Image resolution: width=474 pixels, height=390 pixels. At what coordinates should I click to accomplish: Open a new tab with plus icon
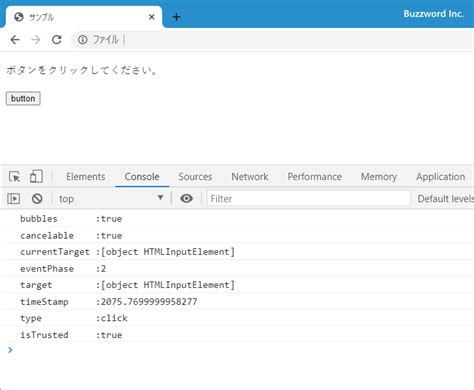(176, 17)
